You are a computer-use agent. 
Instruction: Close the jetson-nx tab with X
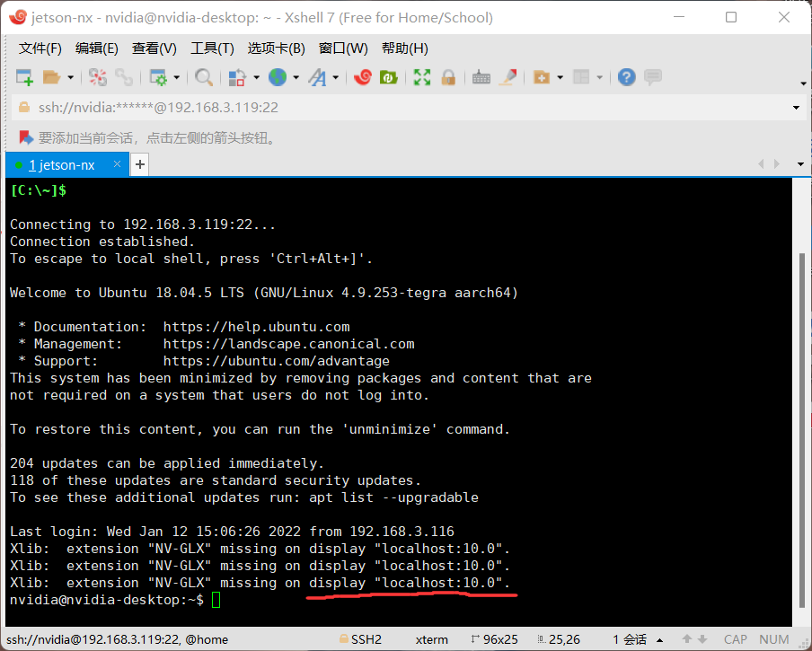pyautogui.click(x=117, y=164)
